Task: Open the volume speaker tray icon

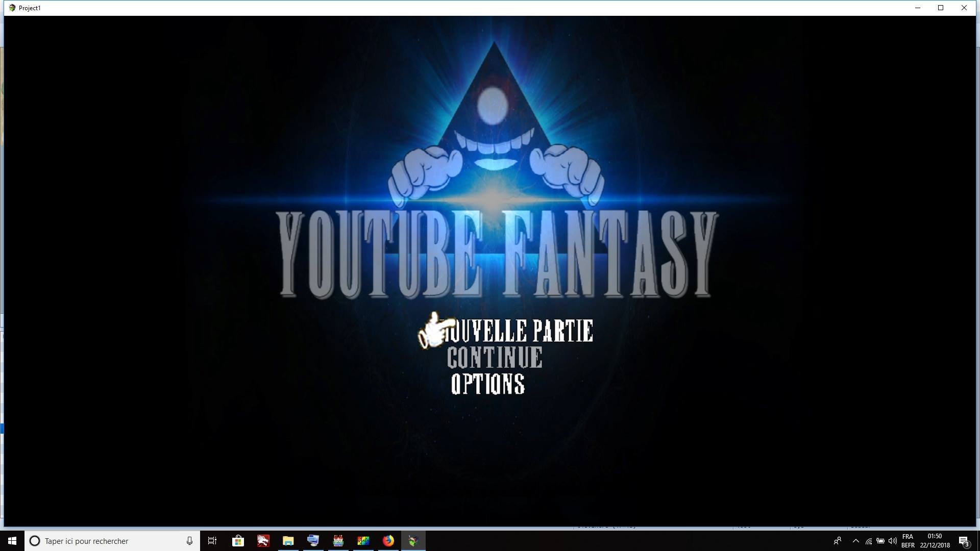Action: [x=893, y=541]
